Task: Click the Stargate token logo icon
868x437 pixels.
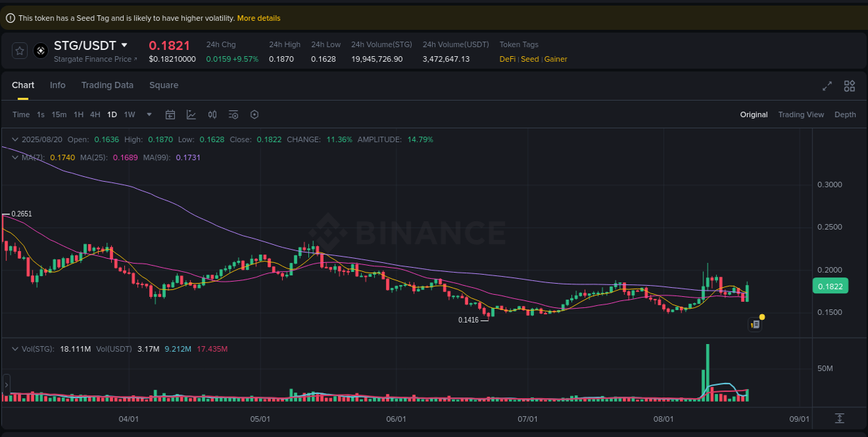Action: pos(40,50)
